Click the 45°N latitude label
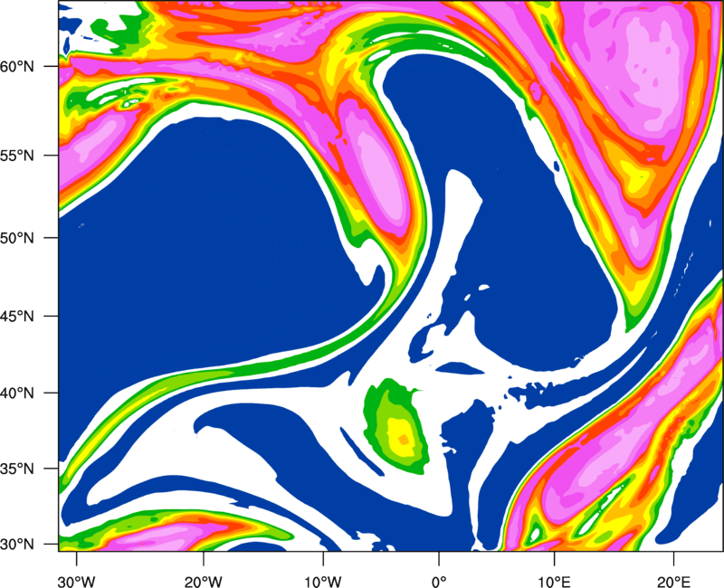This screenshot has width=724, height=588. 17,316
